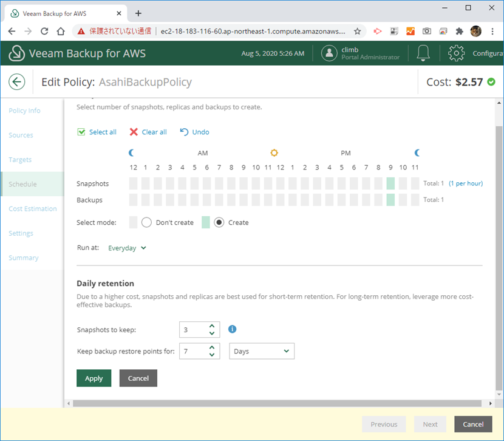Click the browser address bar URL
This screenshot has height=441, width=504.
[x=253, y=31]
